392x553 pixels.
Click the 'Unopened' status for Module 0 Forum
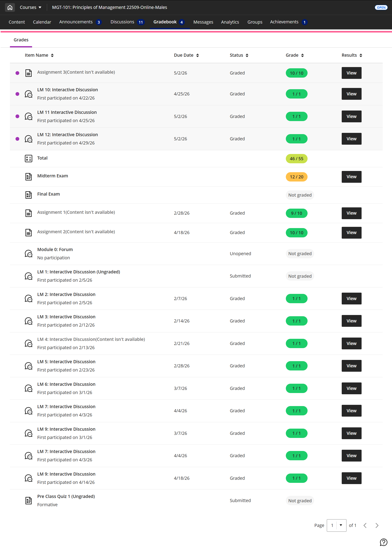pos(240,254)
